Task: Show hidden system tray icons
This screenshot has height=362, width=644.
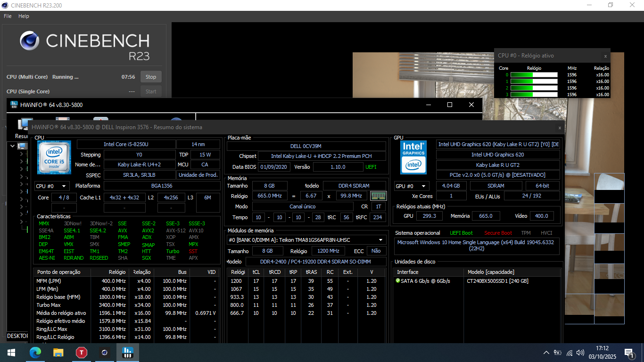Action: pos(546,353)
